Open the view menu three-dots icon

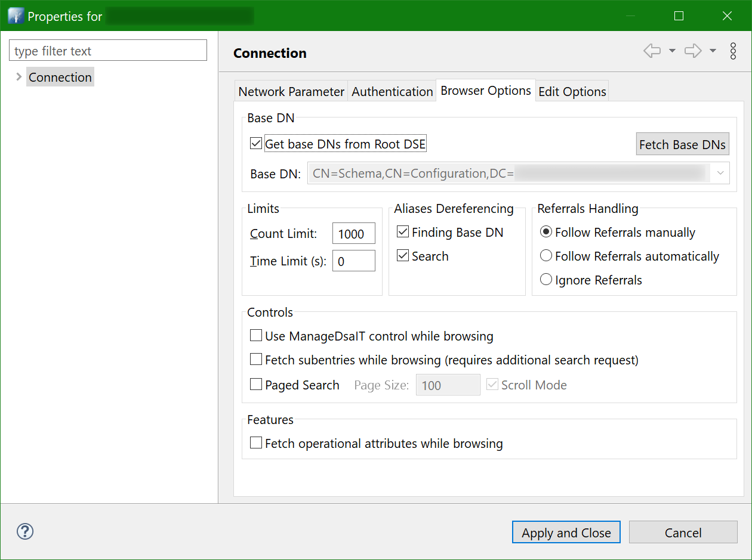(733, 51)
